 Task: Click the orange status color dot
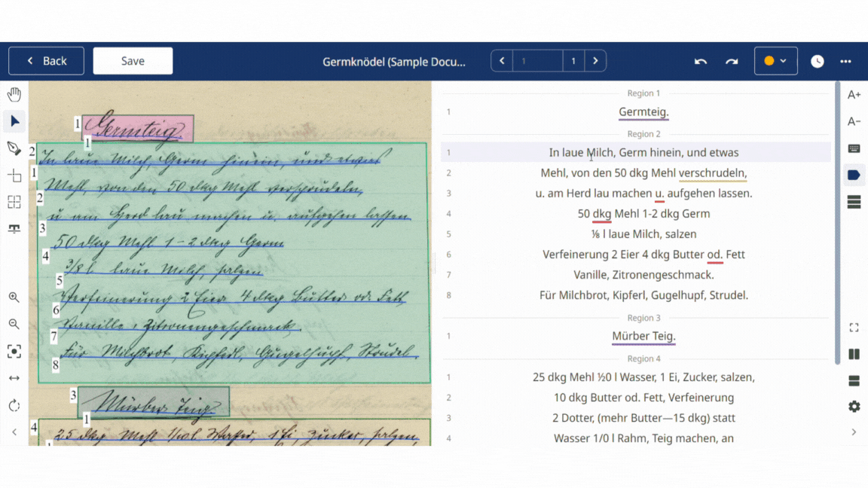click(x=770, y=61)
